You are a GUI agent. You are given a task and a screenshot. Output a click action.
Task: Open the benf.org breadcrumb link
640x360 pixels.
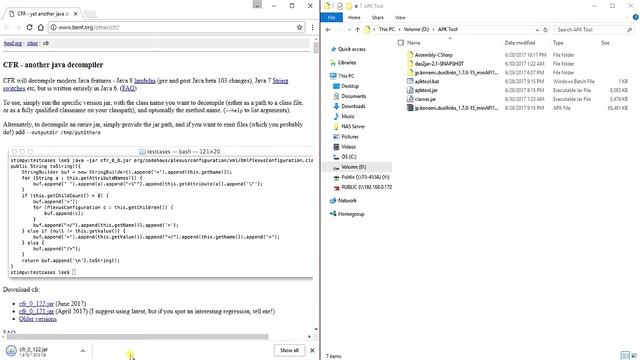(13, 43)
